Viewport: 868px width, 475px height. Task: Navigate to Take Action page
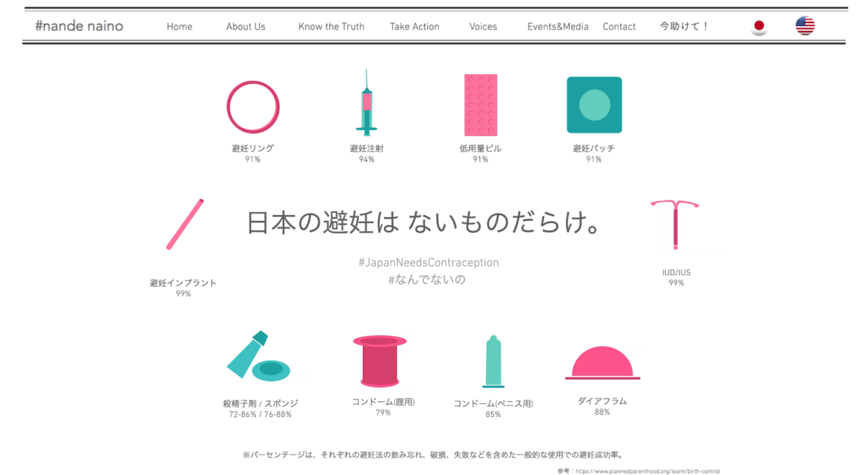(414, 27)
